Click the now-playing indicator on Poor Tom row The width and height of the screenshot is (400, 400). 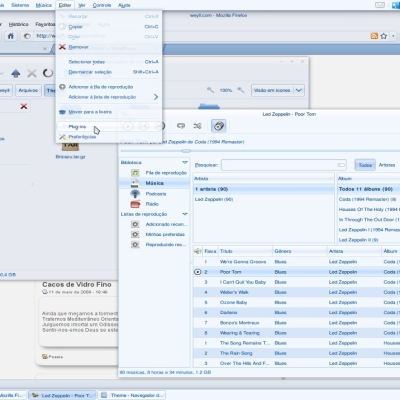198,272
